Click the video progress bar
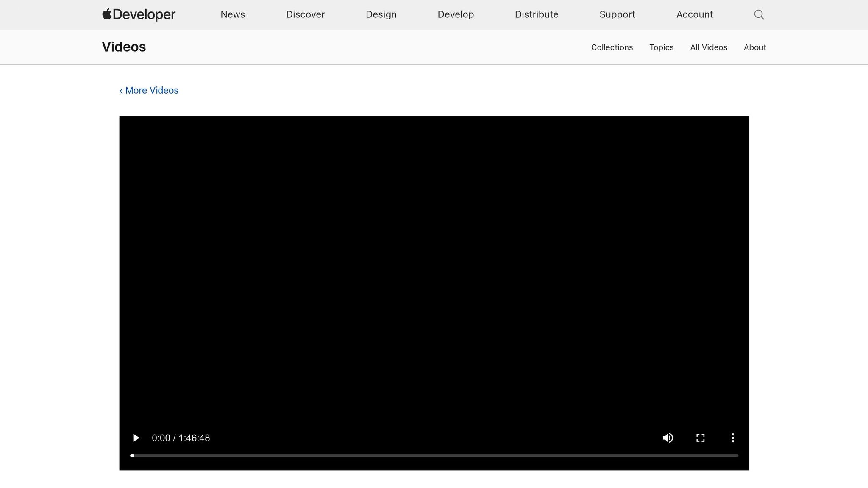 434,455
